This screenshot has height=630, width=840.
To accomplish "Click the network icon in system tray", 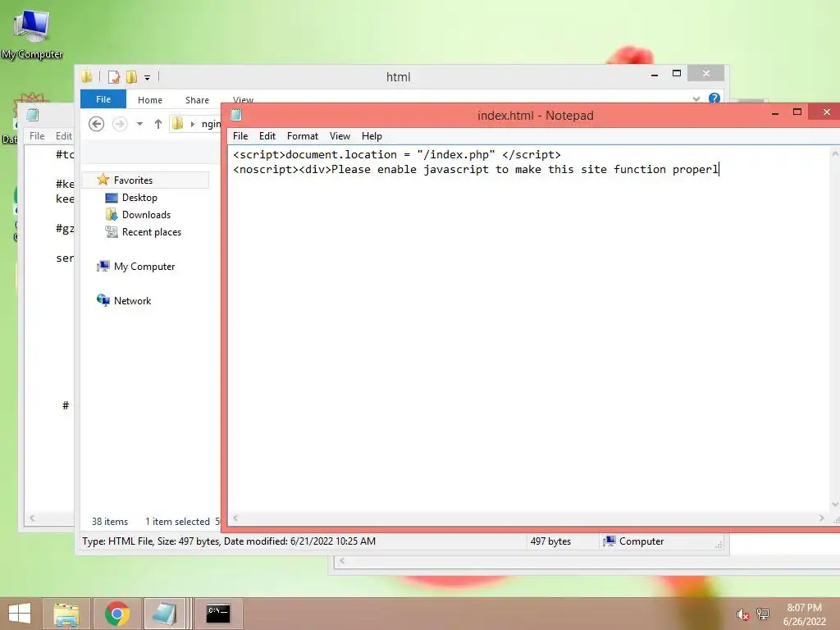I will (763, 614).
